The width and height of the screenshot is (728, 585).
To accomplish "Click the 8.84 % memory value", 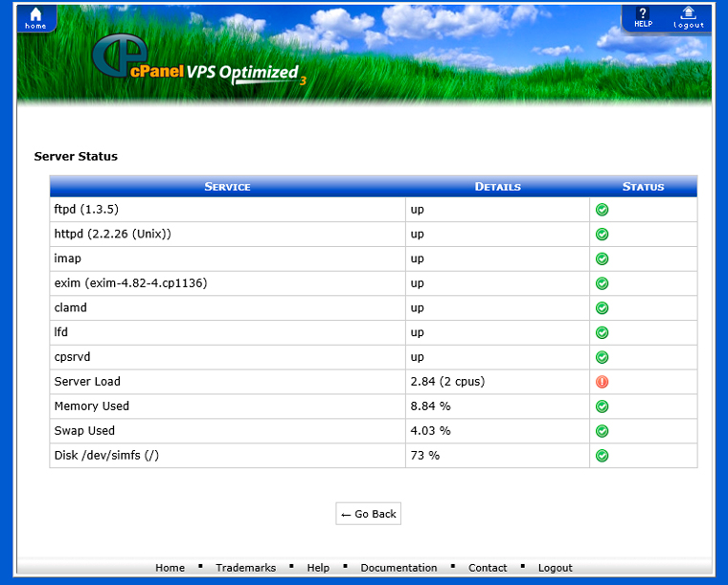I will (x=430, y=406).
